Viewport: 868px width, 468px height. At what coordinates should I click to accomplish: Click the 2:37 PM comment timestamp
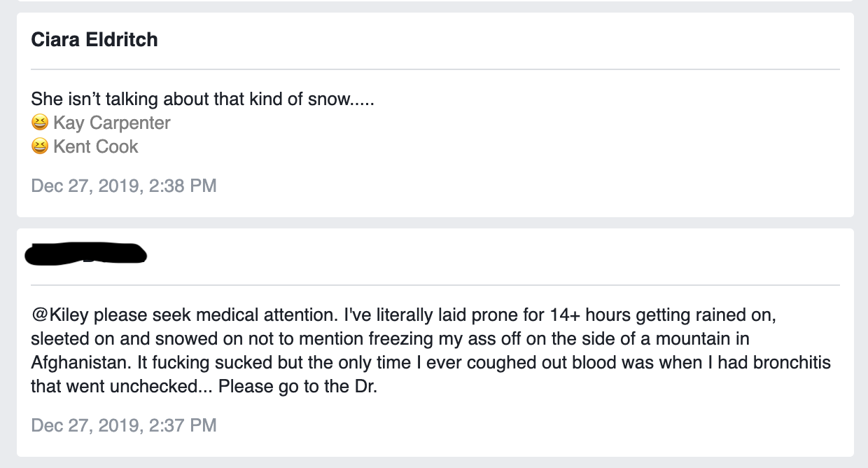click(x=124, y=425)
